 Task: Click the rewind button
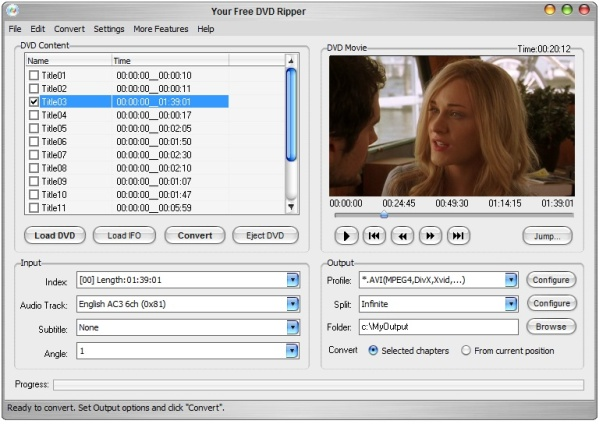[x=402, y=236]
